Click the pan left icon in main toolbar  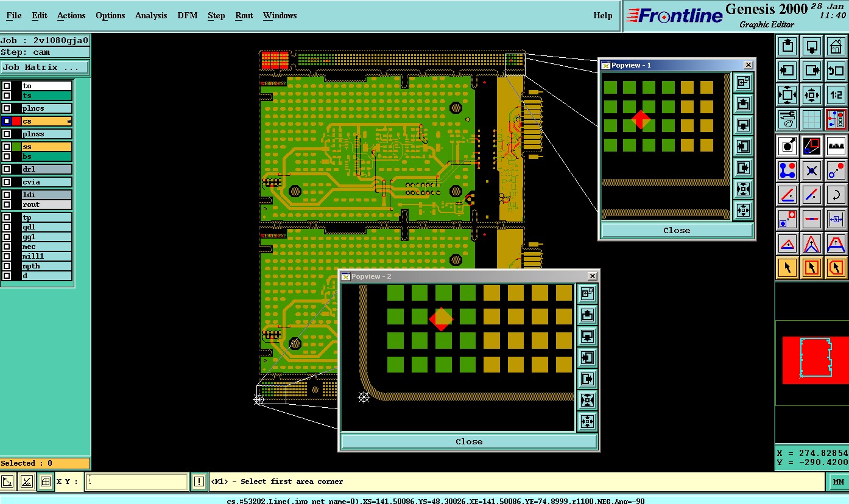pos(787,71)
